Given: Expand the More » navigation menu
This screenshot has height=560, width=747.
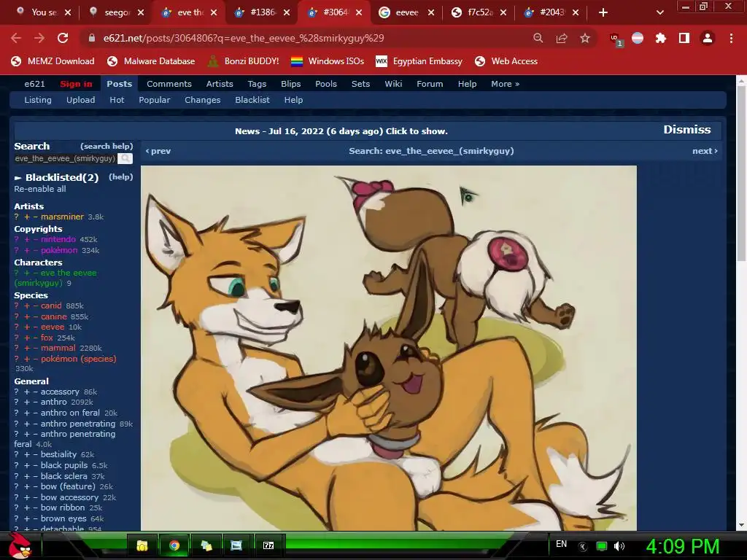Looking at the screenshot, I should pyautogui.click(x=505, y=84).
